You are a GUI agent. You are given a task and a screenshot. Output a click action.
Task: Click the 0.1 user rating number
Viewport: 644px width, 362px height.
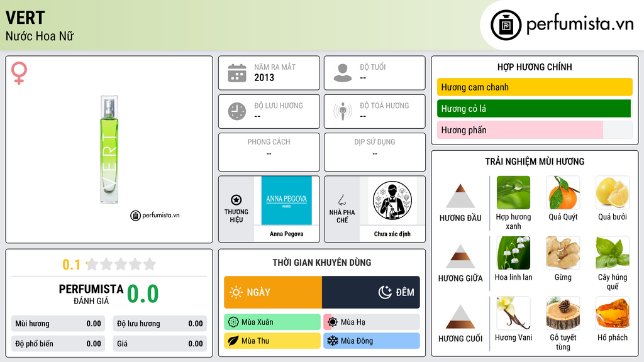point(72,265)
